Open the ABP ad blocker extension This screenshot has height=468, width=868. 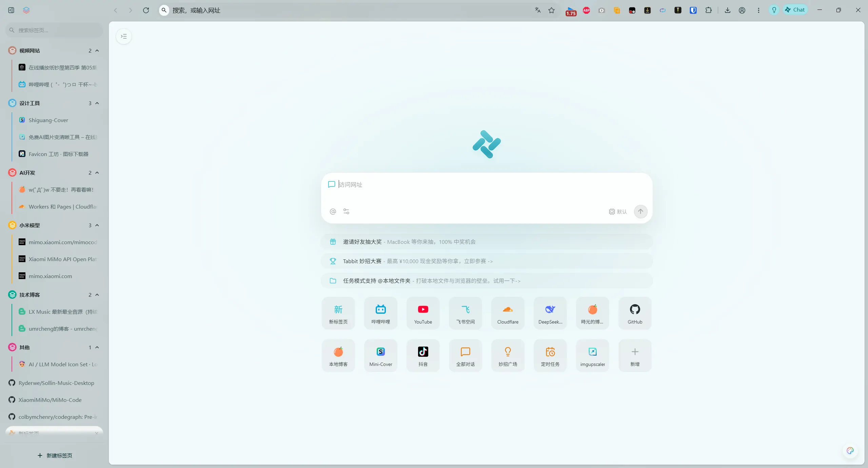point(586,10)
